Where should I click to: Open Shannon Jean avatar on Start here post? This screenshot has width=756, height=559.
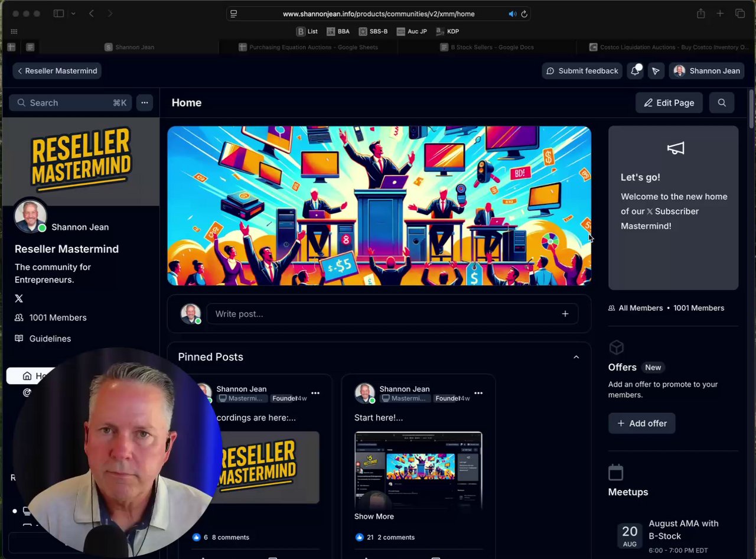(x=364, y=393)
